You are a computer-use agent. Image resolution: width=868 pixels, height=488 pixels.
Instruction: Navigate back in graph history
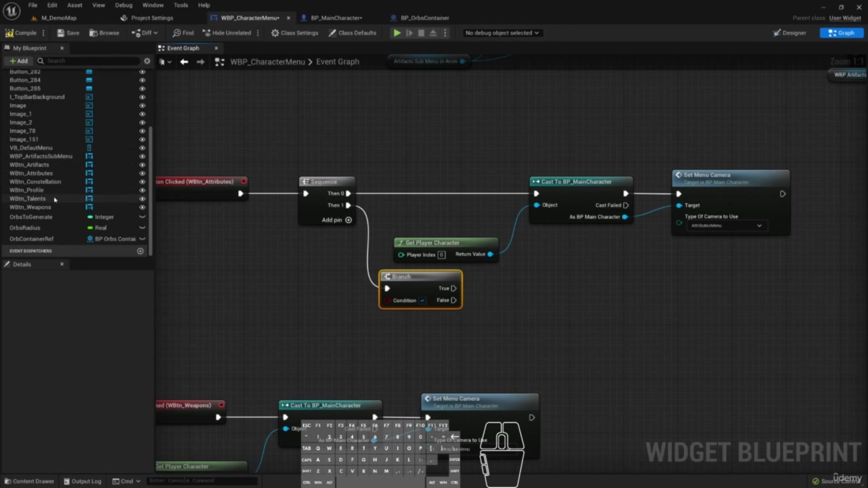click(184, 62)
